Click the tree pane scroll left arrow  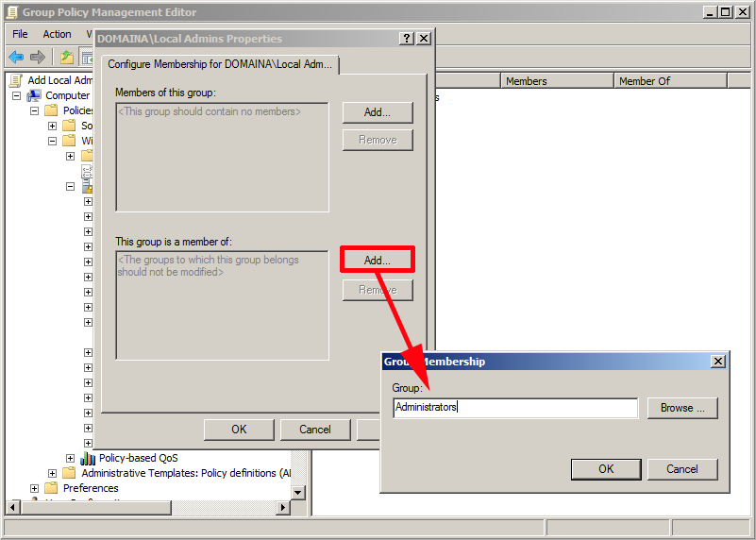tap(12, 507)
